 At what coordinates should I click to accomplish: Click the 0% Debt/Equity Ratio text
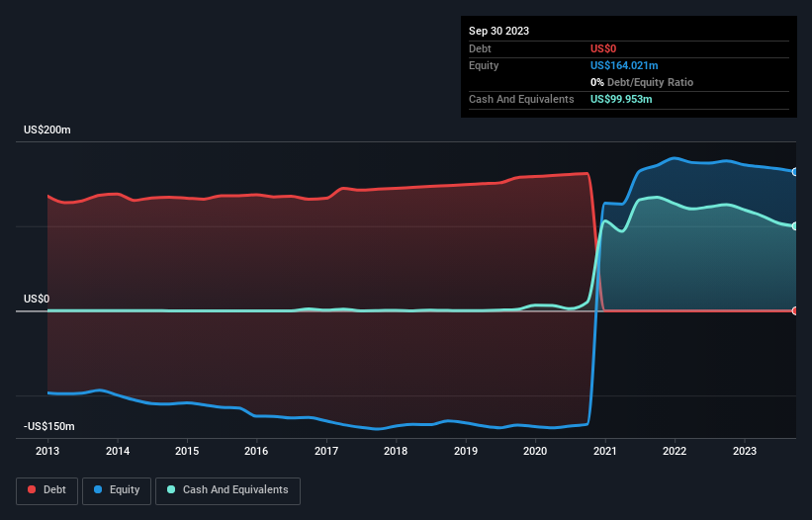(642, 82)
